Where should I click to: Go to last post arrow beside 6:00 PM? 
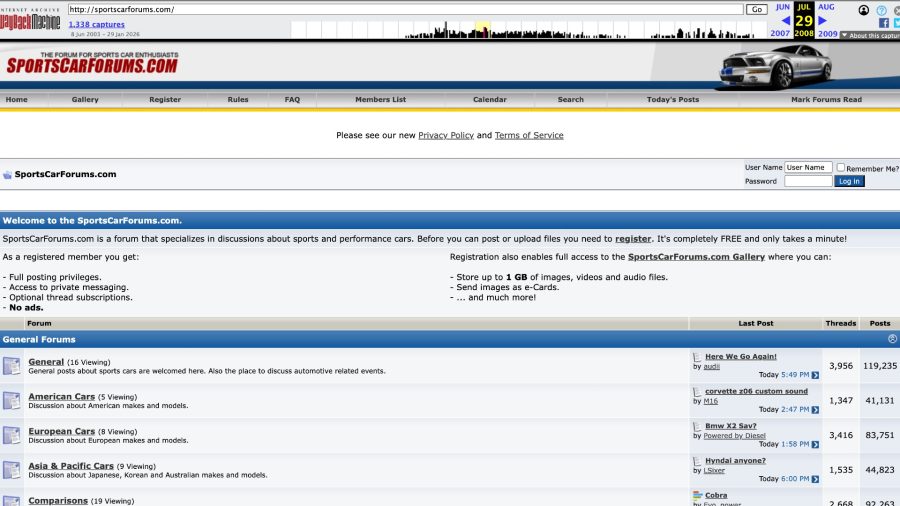(x=815, y=479)
